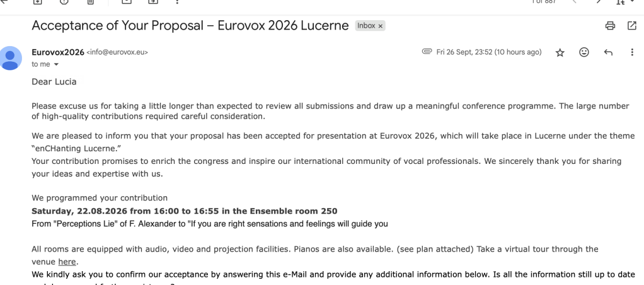The height and width of the screenshot is (285, 644).
Task: Delete this conversation with the trash icon
Action: click(91, 2)
